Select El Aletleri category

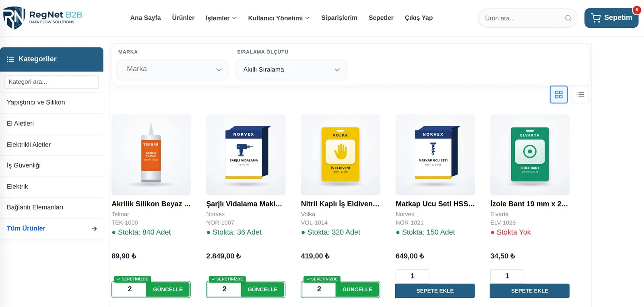point(52,124)
